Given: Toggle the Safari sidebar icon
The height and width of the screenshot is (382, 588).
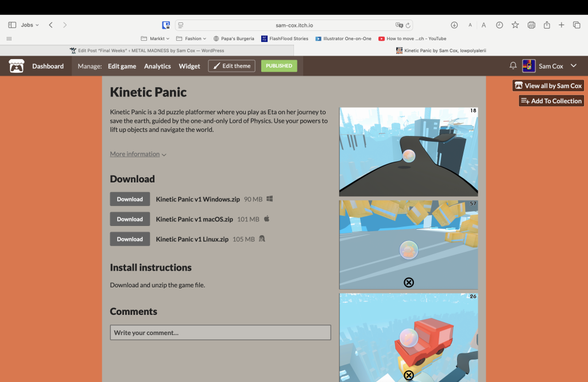Looking at the screenshot, I should pos(12,25).
